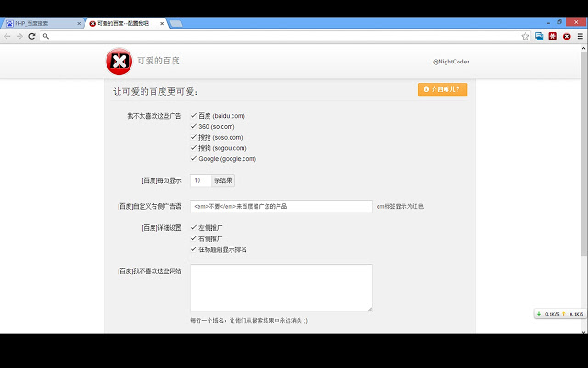
Task: Click the 条结果 addon label
Action: (223, 180)
